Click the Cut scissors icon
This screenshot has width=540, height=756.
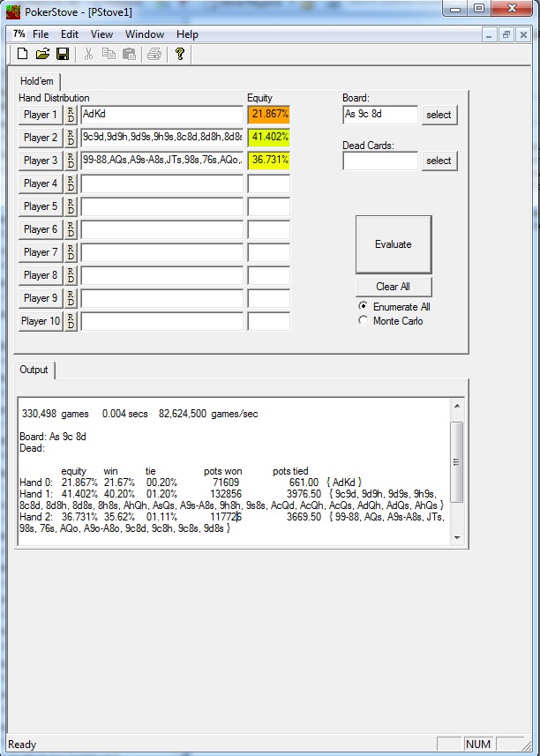88,54
